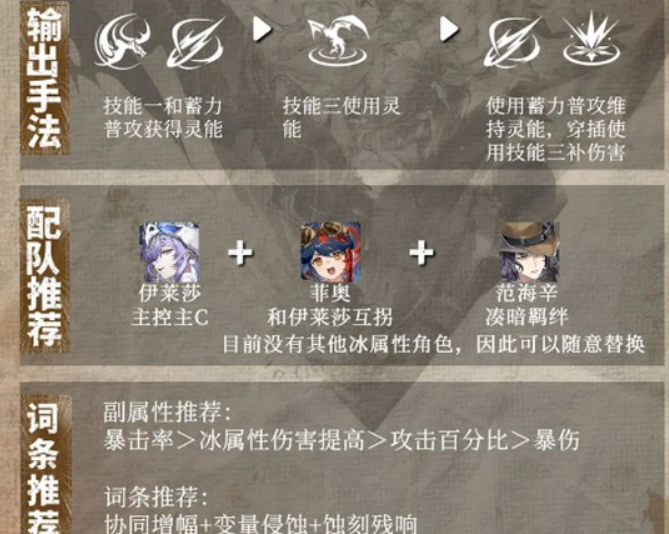Screen dimensions: 669x534
Task: Select 菲奥 character portrait
Action: click(x=331, y=252)
